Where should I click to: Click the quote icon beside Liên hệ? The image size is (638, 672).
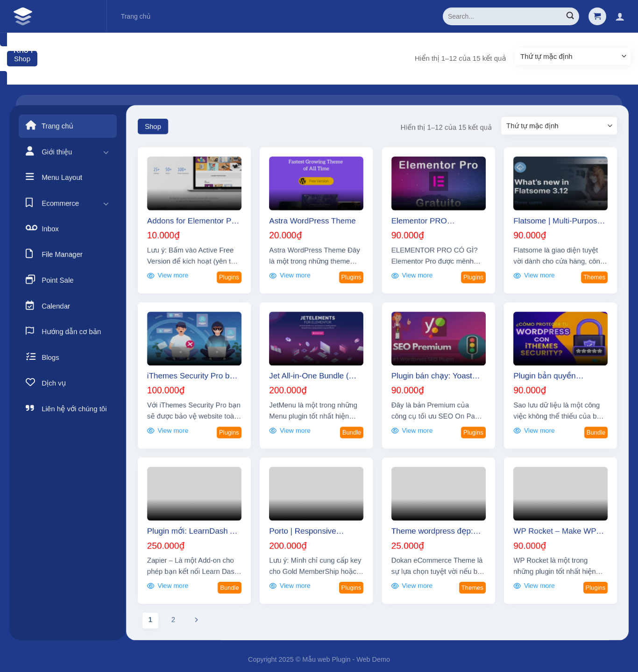[30, 408]
